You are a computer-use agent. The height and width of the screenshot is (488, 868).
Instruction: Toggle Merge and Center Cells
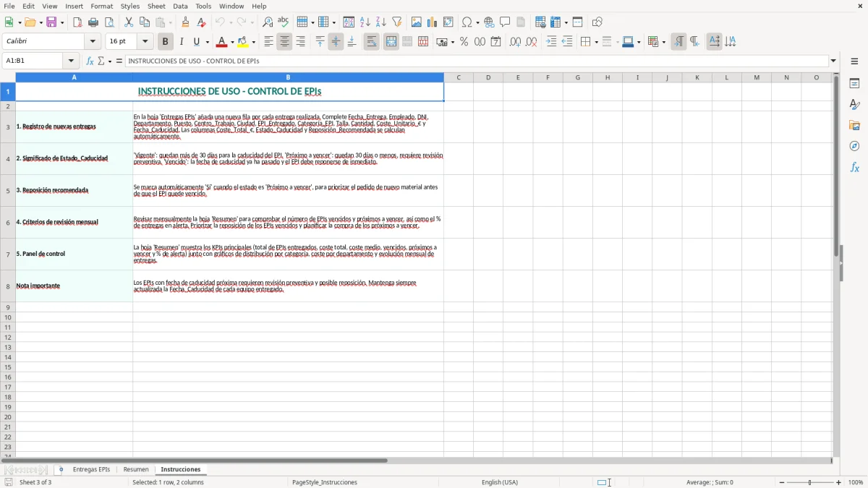[391, 42]
